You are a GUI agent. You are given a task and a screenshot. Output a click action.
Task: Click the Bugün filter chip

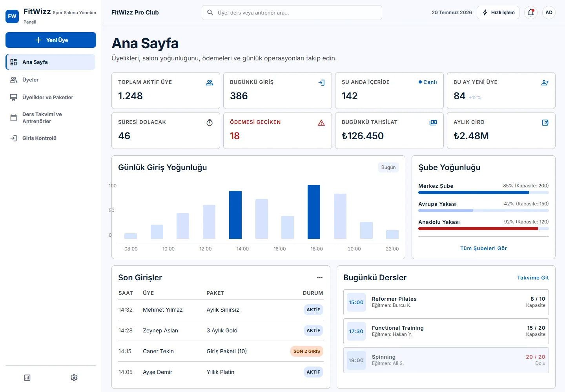[388, 167]
